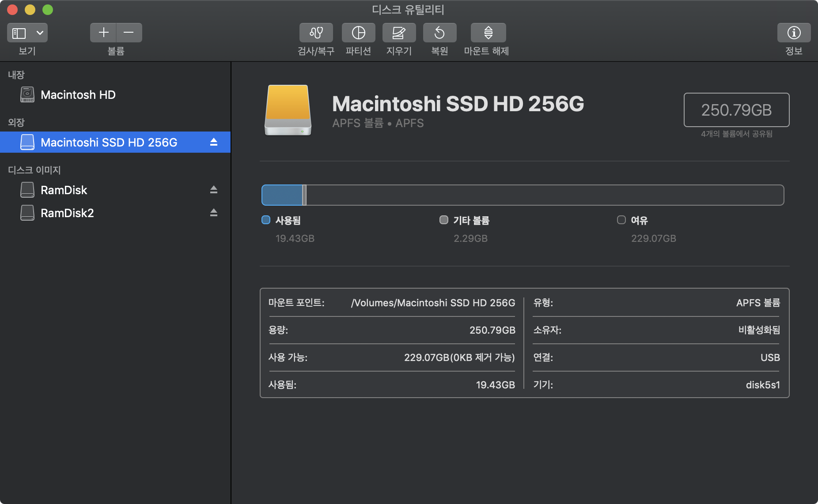Click the 19.43GB value under 사용됨 legend
The width and height of the screenshot is (818, 504).
[x=295, y=238]
